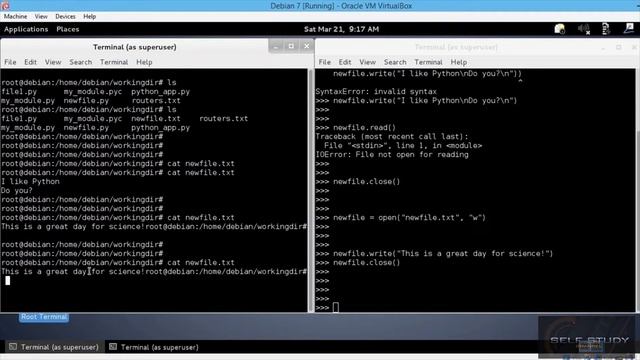
Task: Open VirtualBox Help menu
Action: coord(89,16)
